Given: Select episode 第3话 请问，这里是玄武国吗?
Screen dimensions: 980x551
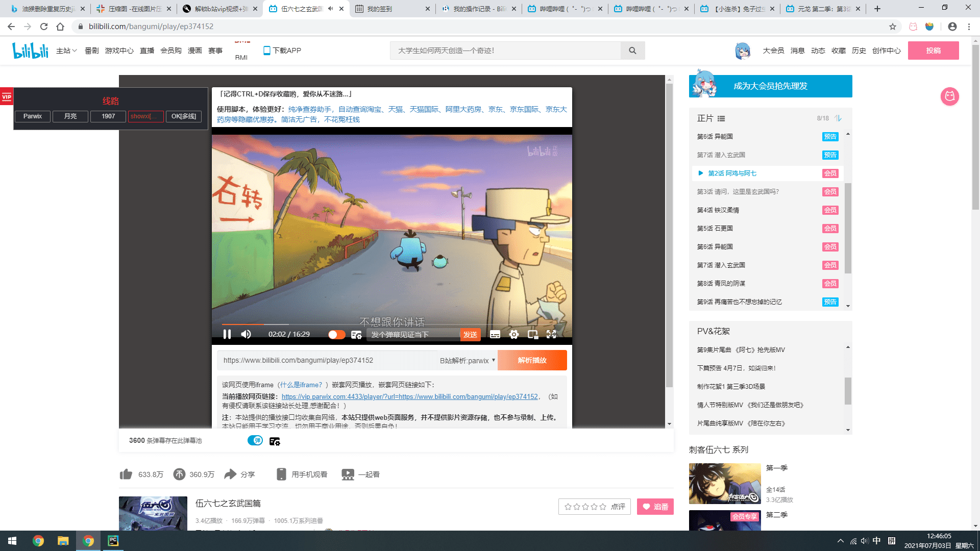Looking at the screenshot, I should click(x=767, y=192).
